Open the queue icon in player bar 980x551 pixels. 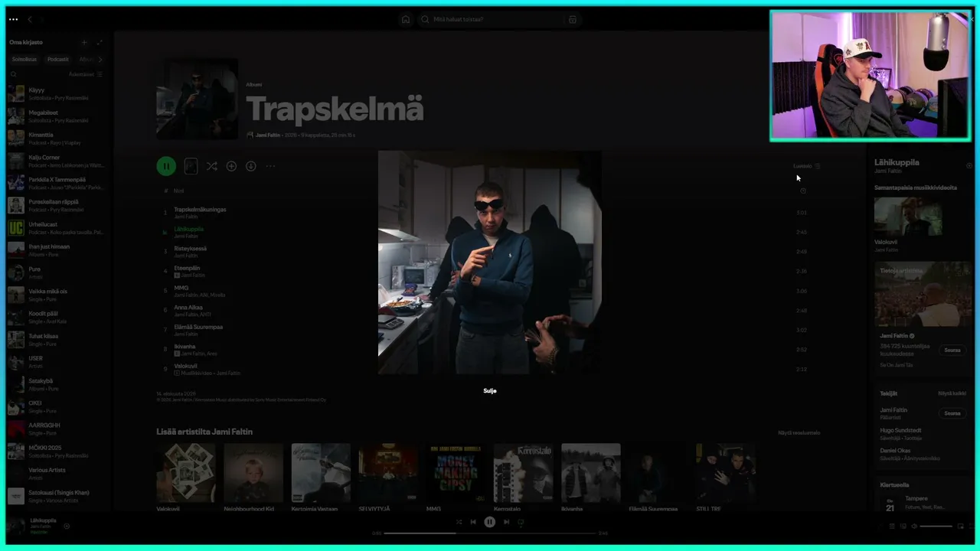click(891, 527)
